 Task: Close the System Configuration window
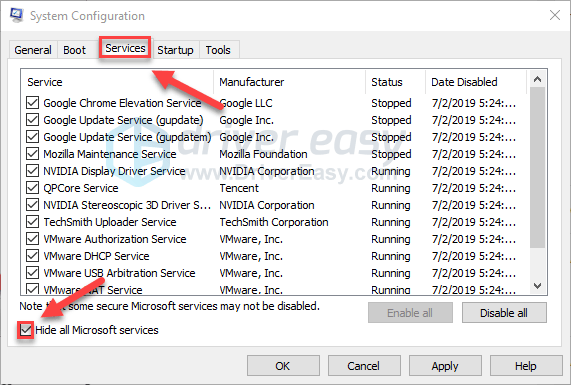[555, 15]
